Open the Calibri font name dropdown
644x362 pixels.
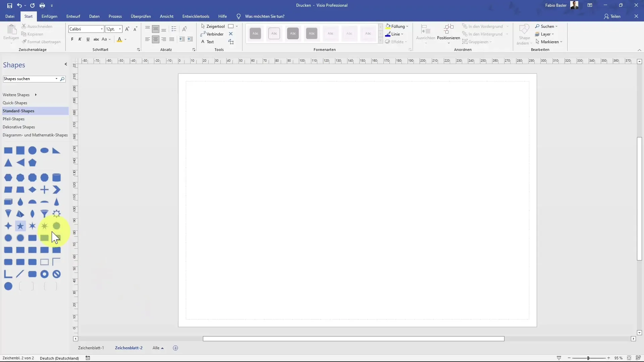pyautogui.click(x=102, y=29)
